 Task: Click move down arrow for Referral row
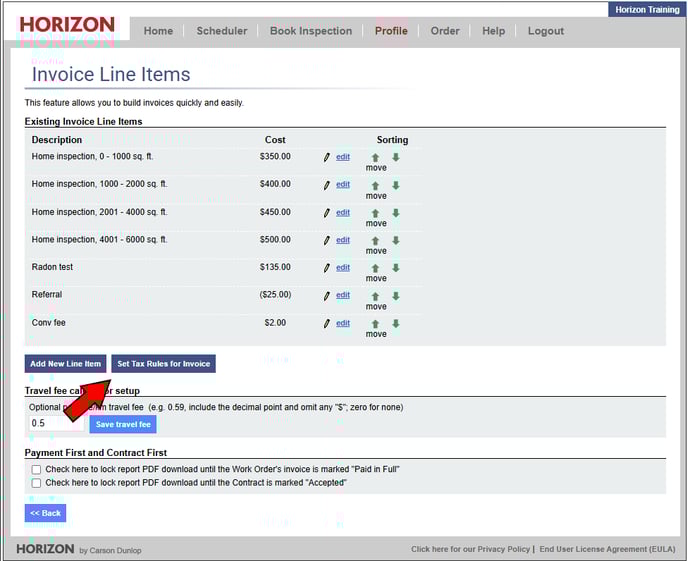(x=396, y=296)
